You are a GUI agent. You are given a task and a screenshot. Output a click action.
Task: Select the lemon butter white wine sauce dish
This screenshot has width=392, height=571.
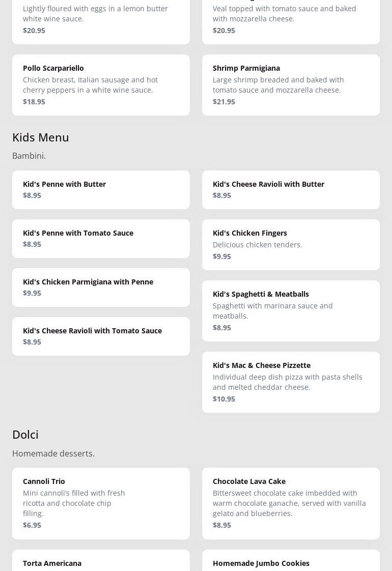click(x=101, y=19)
